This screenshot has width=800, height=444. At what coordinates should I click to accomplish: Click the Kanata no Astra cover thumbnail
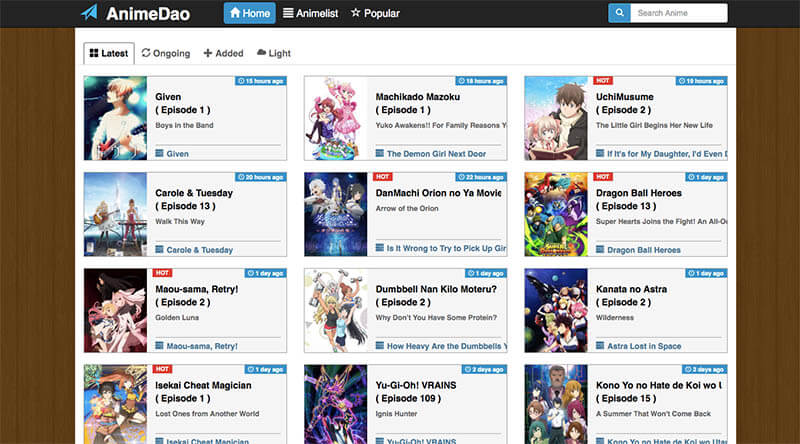coord(556,310)
